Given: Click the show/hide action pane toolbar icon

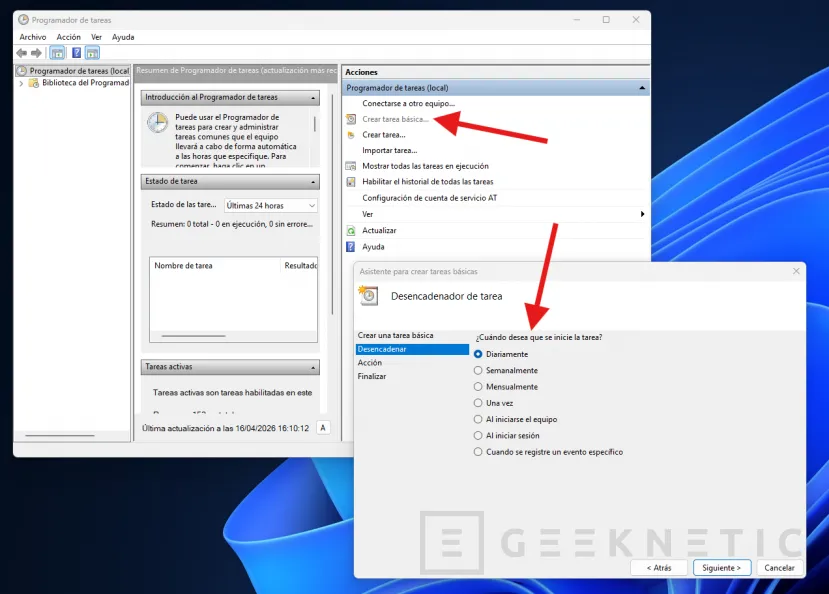Looking at the screenshot, I should (x=92, y=53).
